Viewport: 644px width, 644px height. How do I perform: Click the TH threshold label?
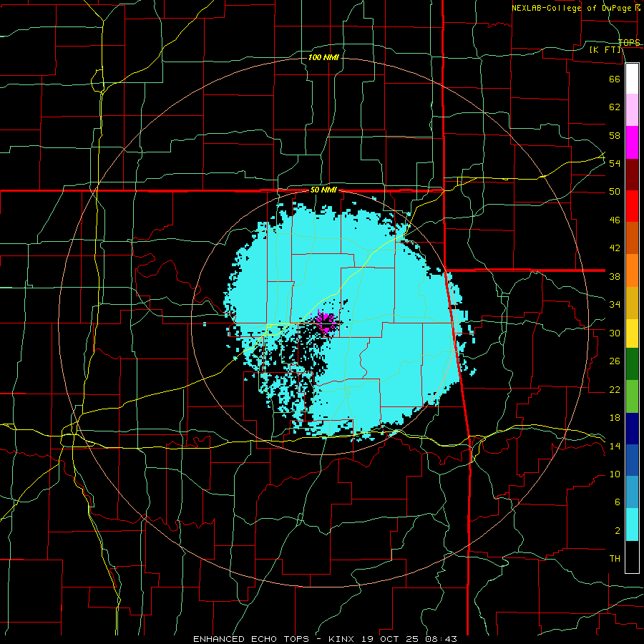615,559
